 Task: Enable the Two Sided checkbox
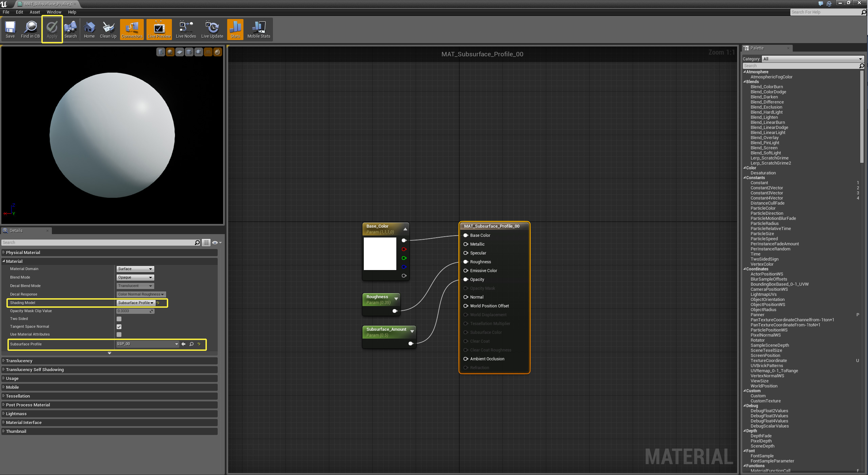coord(119,319)
